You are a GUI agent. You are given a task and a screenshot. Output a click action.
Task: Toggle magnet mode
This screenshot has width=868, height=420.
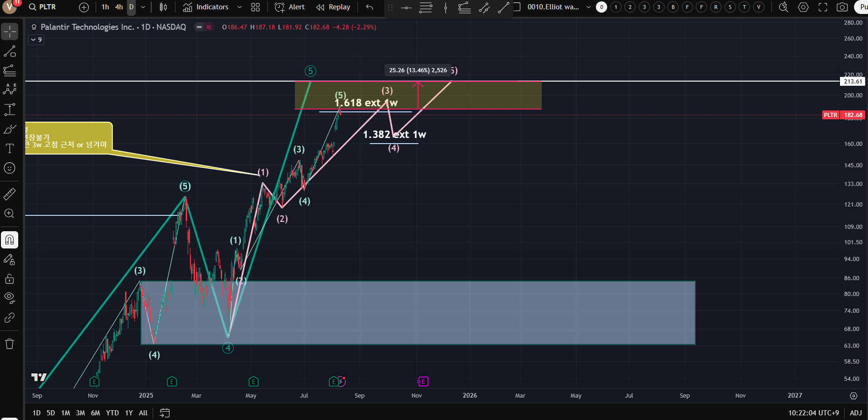pyautogui.click(x=9, y=240)
